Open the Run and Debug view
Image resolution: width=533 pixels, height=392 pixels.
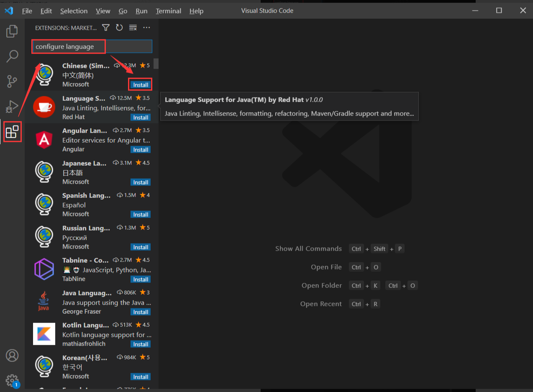tap(12, 107)
